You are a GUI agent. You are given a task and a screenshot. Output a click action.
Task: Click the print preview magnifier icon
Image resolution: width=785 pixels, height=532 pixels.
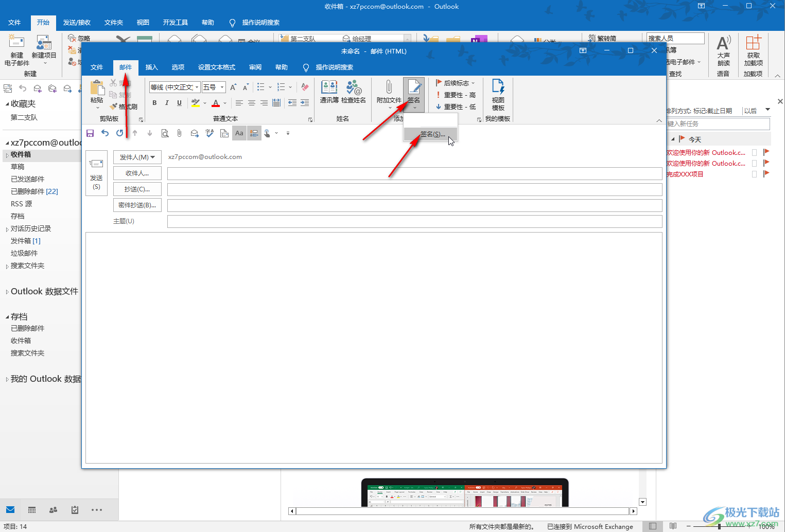[x=165, y=133]
